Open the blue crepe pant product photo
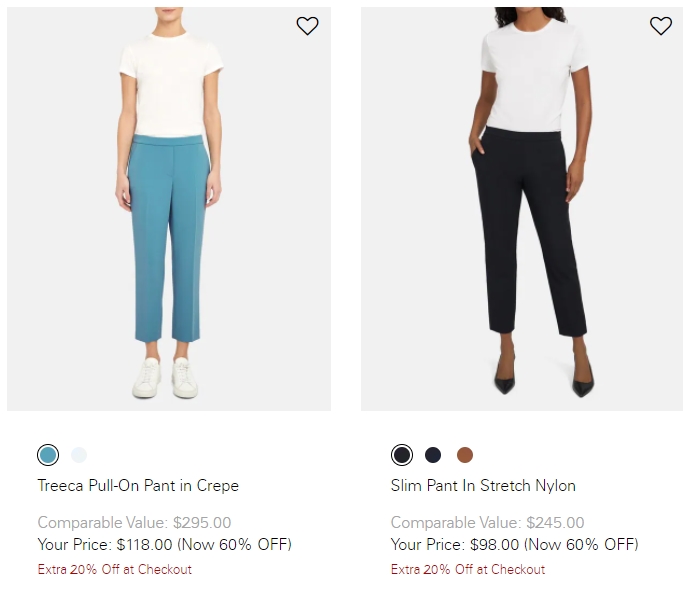The width and height of the screenshot is (683, 589). point(169,209)
